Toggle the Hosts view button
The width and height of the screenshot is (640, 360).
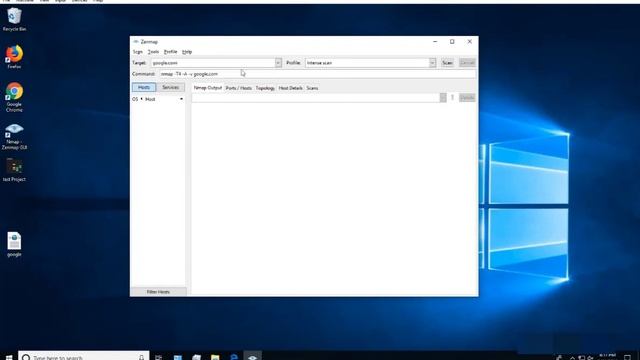[x=144, y=87]
